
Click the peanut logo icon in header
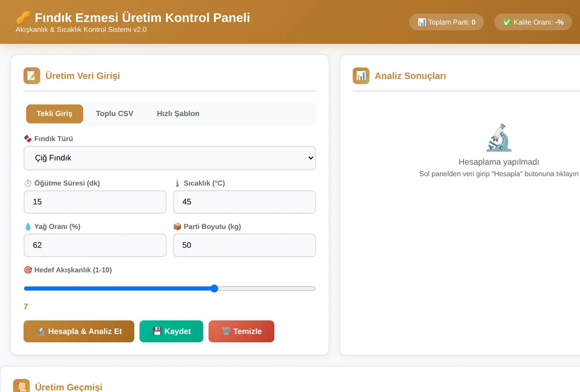(x=23, y=18)
